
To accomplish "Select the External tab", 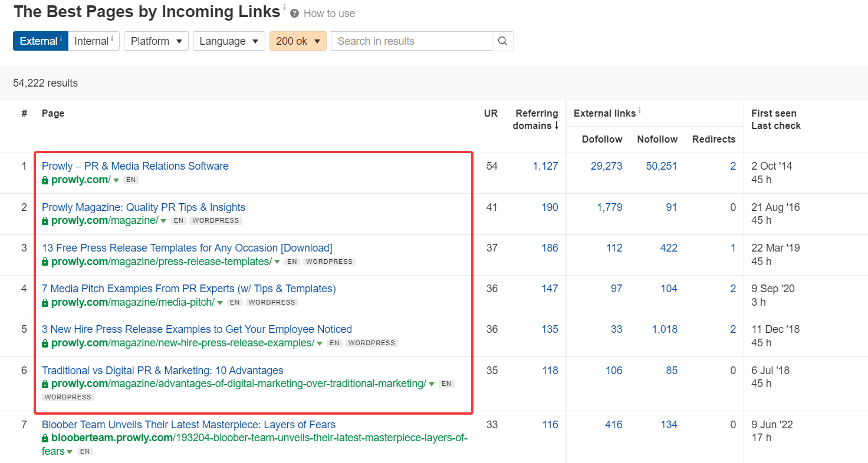I will [x=41, y=41].
